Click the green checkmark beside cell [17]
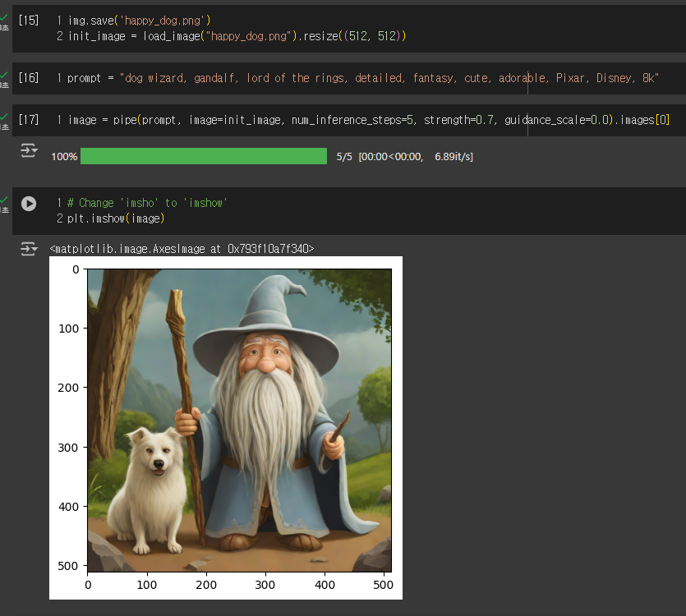Image resolution: width=686 pixels, height=616 pixels. pos(4,117)
